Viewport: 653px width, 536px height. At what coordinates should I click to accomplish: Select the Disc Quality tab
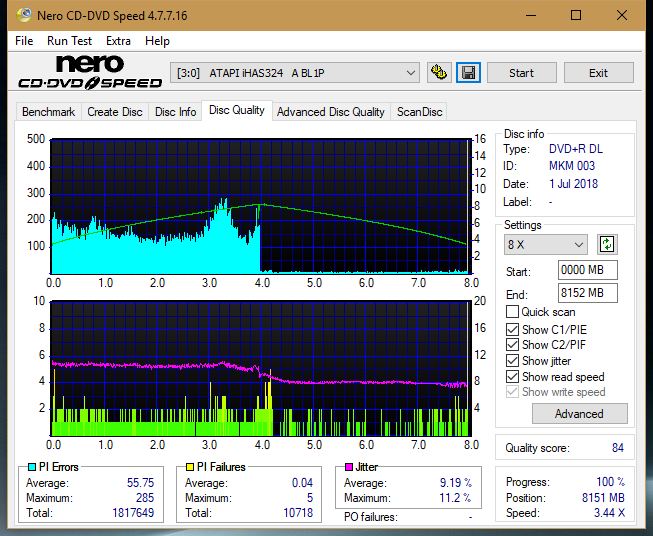(x=237, y=110)
